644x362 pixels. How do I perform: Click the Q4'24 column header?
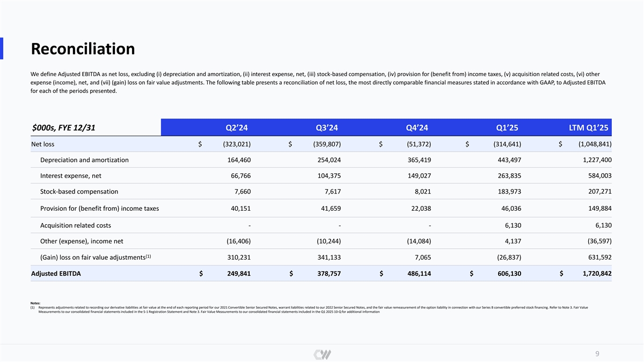coord(417,127)
